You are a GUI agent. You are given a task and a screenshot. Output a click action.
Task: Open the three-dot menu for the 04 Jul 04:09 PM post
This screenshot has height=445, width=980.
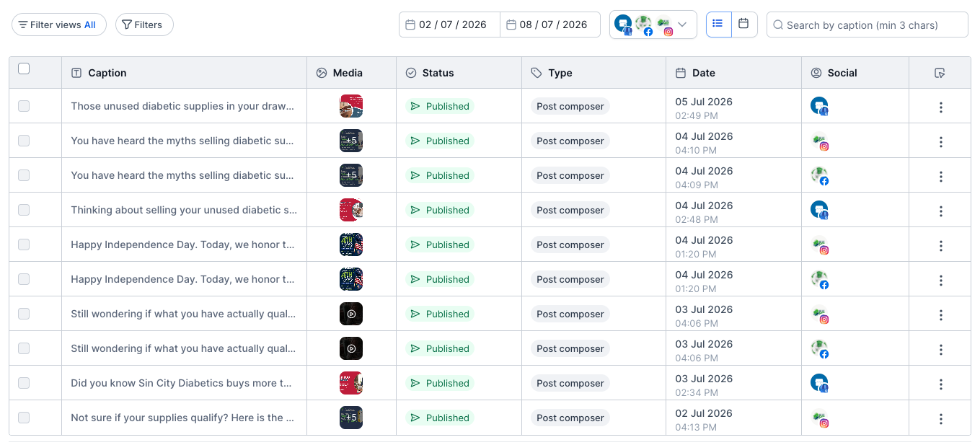[940, 177]
